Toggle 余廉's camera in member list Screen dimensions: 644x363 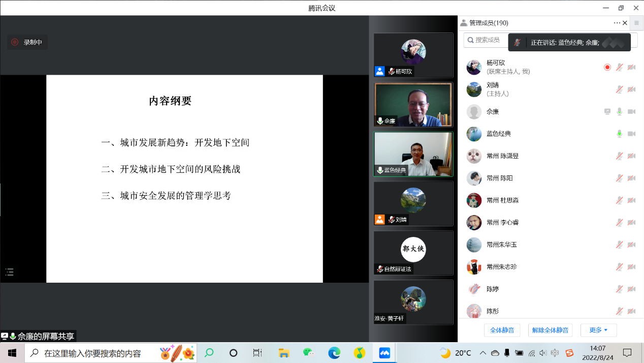tap(631, 111)
